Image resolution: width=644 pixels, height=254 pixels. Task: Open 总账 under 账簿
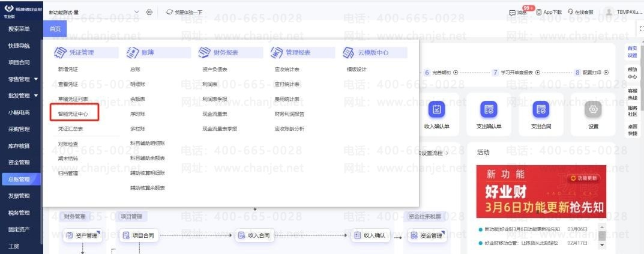pyautogui.click(x=135, y=70)
